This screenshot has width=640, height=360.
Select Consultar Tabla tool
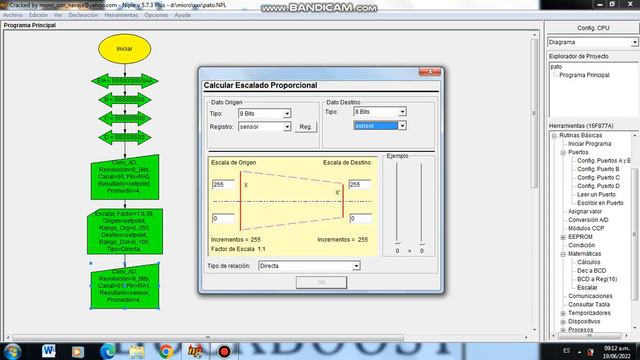pyautogui.click(x=589, y=305)
